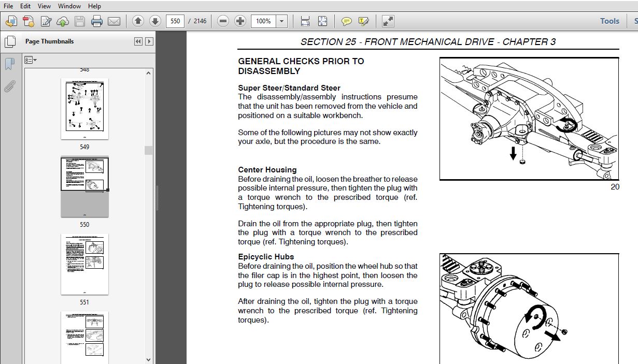Click the 'Center Housing' heading
The height and width of the screenshot is (364, 638).
point(267,170)
